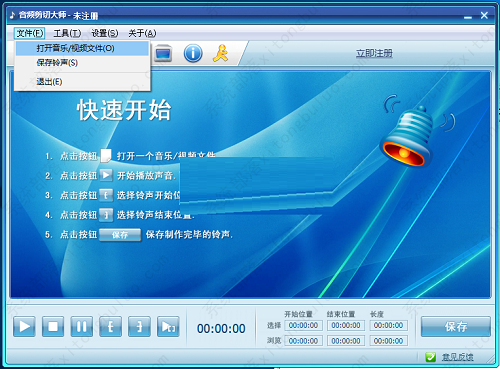The width and height of the screenshot is (500, 369).
Task: Stop playback with the stop button
Action: coord(53,326)
